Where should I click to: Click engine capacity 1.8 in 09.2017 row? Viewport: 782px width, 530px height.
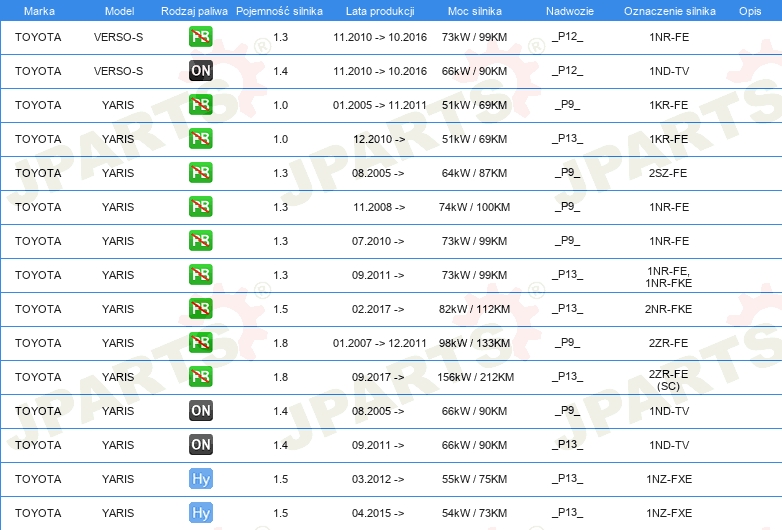281,377
